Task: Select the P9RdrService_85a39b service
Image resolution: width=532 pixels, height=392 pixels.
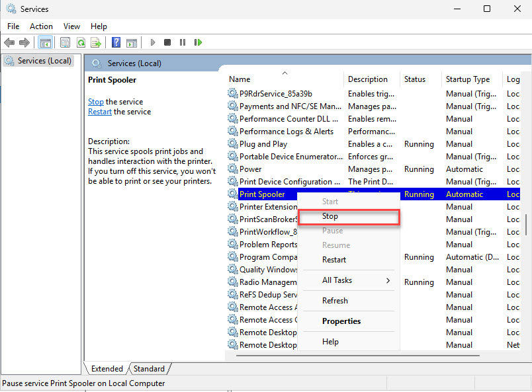Action: point(373,94)
